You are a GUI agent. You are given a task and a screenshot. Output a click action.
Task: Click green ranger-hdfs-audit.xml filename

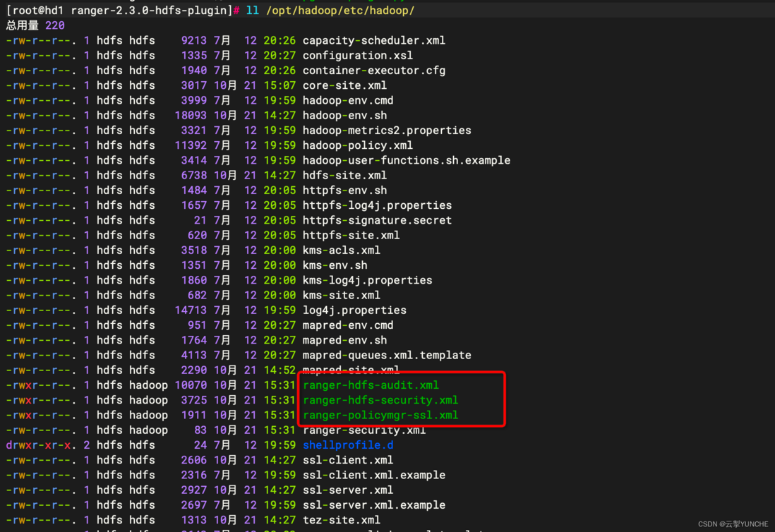[x=371, y=385]
